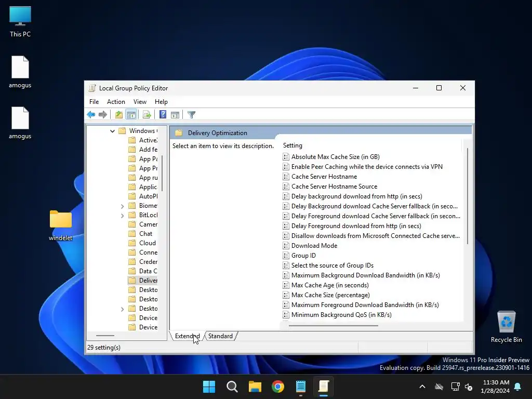Select the Download Mode setting
This screenshot has height=399, width=532.
pyautogui.click(x=310, y=245)
